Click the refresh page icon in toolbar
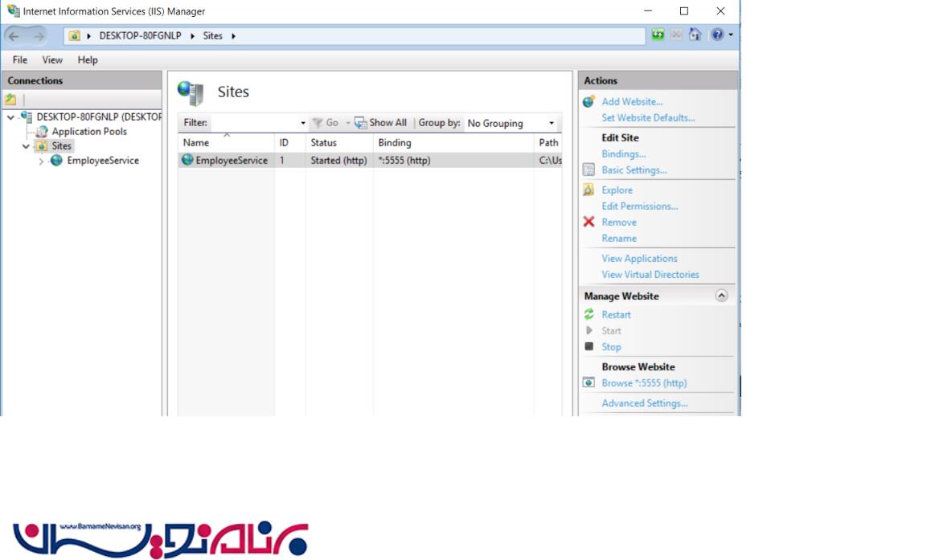The height and width of the screenshot is (560, 927). click(x=658, y=35)
